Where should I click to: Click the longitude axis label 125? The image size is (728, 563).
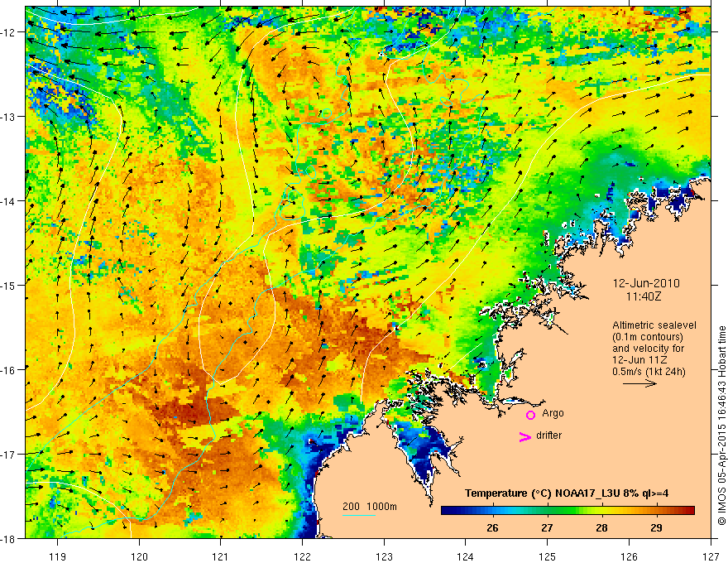point(548,556)
